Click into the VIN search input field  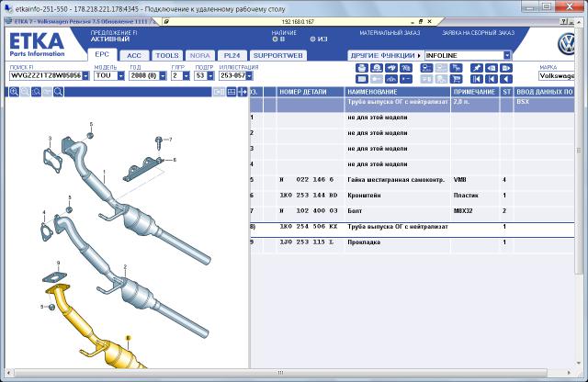coord(46,75)
